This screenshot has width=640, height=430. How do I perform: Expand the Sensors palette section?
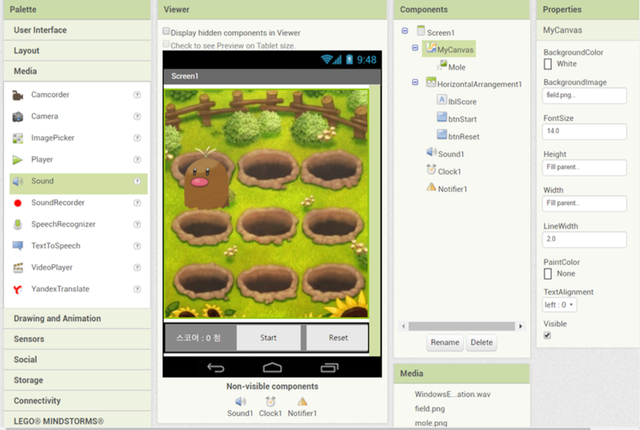point(77,339)
